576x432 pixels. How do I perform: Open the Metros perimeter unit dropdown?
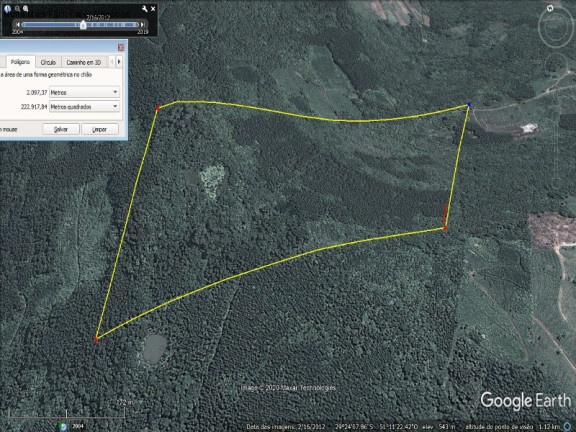pyautogui.click(x=84, y=92)
